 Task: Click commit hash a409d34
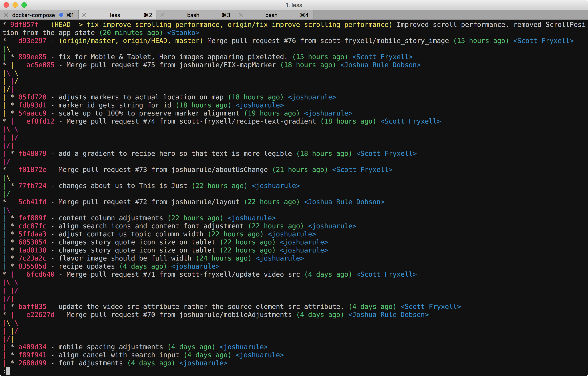coord(32,347)
